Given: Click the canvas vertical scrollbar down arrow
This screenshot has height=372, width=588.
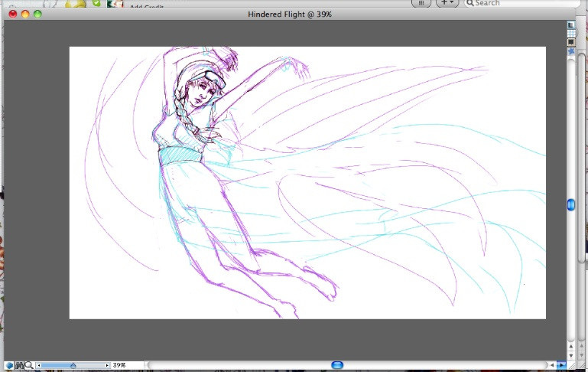Looking at the screenshot, I should [571, 355].
